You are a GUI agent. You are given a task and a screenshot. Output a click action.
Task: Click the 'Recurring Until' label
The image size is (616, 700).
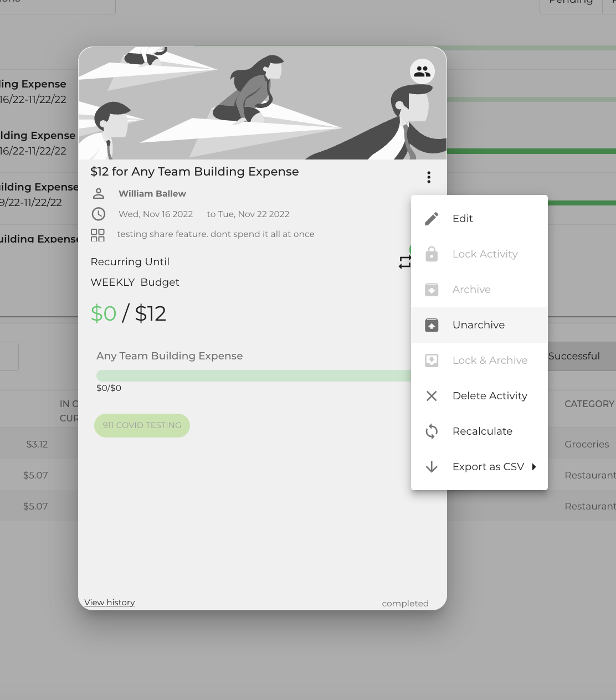click(x=130, y=262)
